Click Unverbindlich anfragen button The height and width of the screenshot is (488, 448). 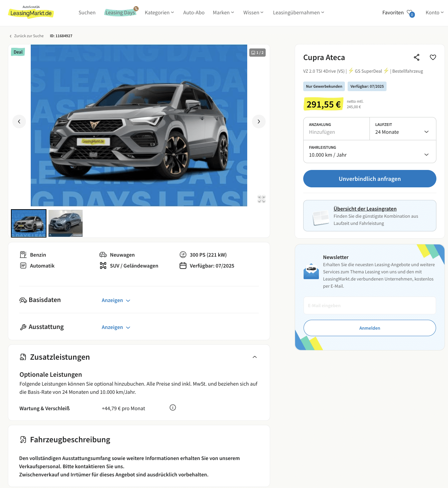pos(370,179)
